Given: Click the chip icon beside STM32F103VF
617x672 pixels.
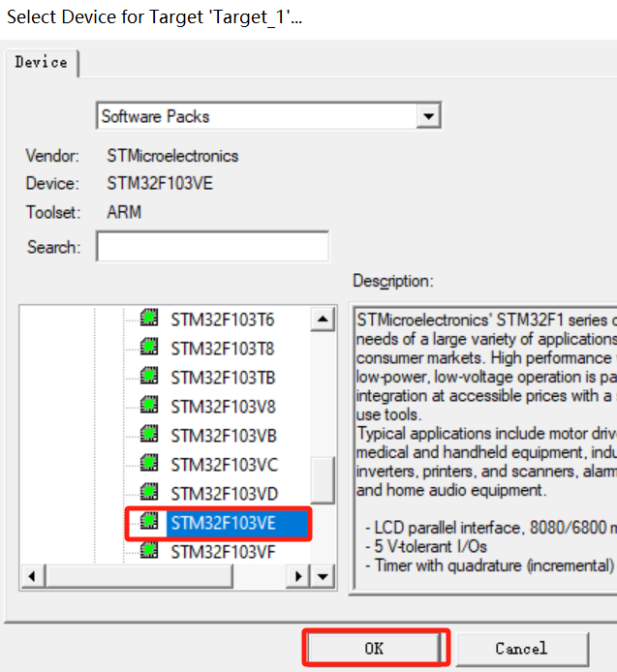Looking at the screenshot, I should 149,550.
